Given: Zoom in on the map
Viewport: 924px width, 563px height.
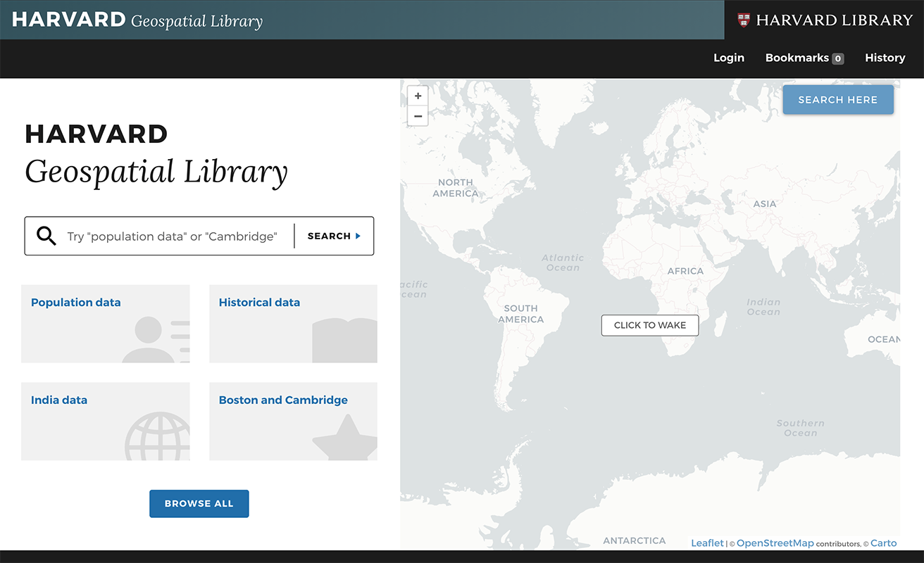Looking at the screenshot, I should 418,96.
